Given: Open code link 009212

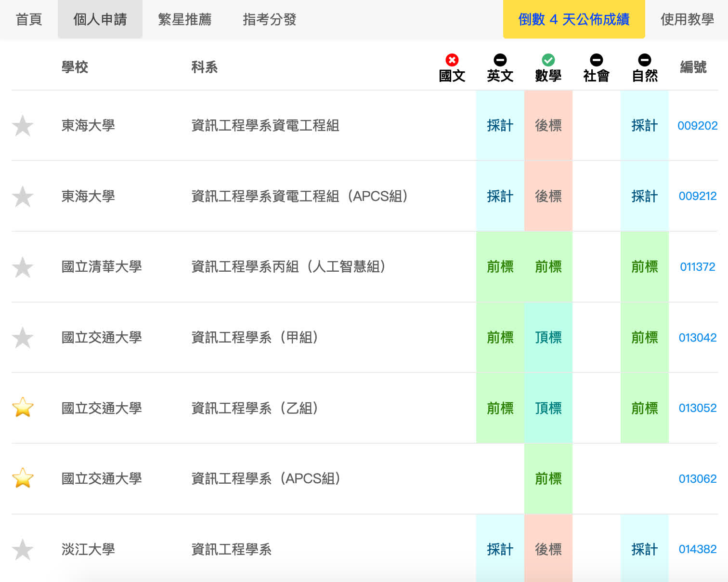Looking at the screenshot, I should [x=697, y=196].
